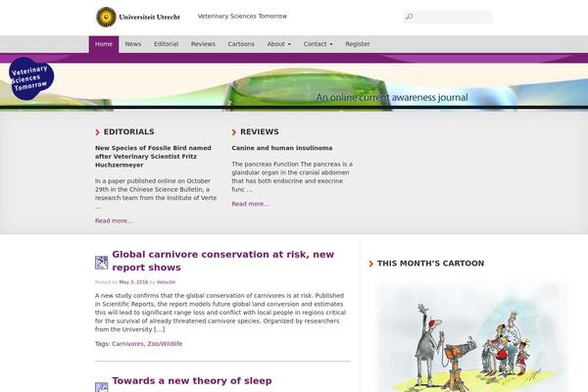Image resolution: width=588 pixels, height=392 pixels.
Task: Open Global carnivore conservation at risk article
Action: [223, 261]
